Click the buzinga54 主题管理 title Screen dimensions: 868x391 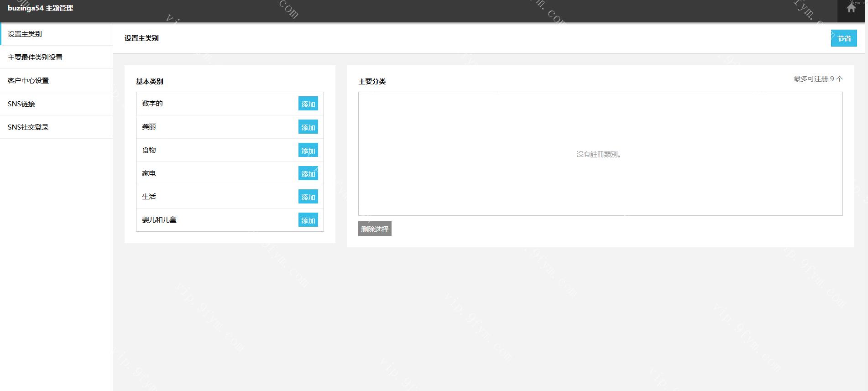tap(40, 8)
